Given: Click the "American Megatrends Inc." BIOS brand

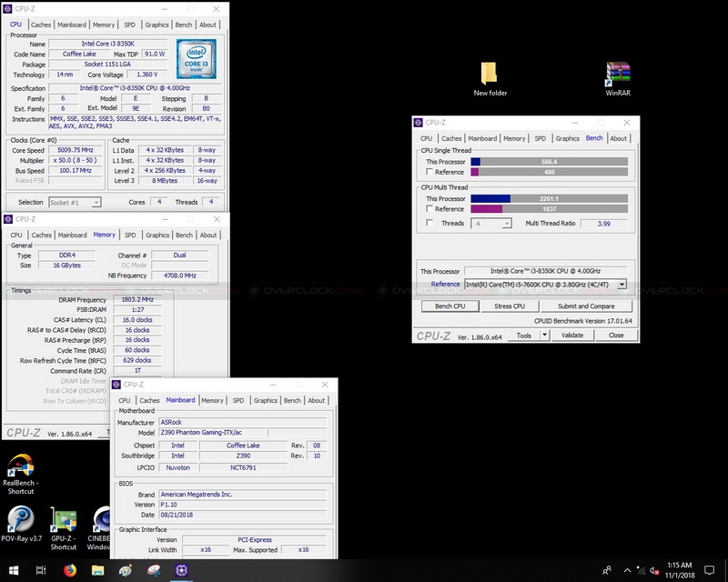Looking at the screenshot, I should point(243,495).
